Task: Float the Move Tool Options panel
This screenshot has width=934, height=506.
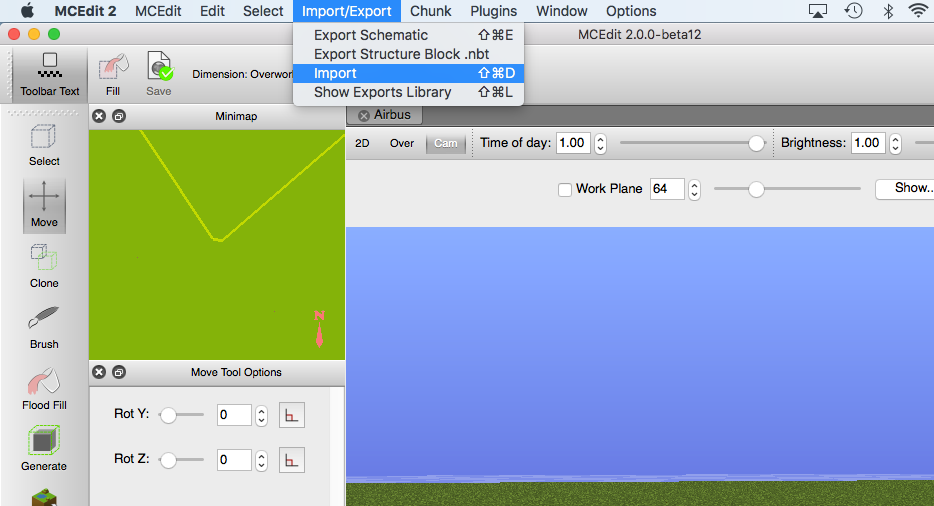Action: point(119,372)
